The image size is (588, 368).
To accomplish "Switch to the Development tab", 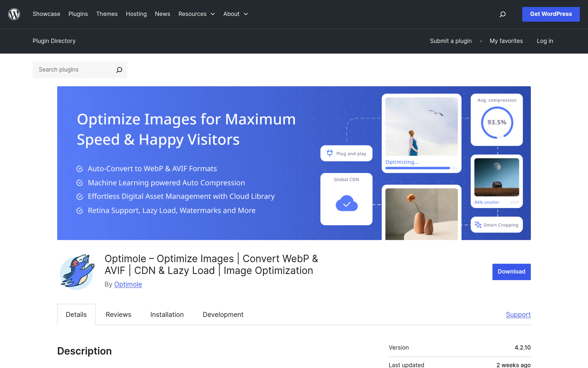I will click(223, 314).
